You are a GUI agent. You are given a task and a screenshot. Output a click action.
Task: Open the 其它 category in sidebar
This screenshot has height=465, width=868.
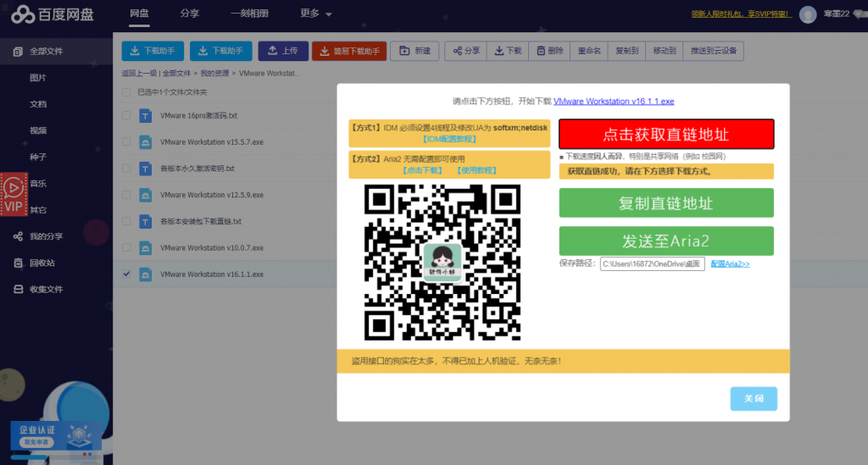[x=37, y=210]
